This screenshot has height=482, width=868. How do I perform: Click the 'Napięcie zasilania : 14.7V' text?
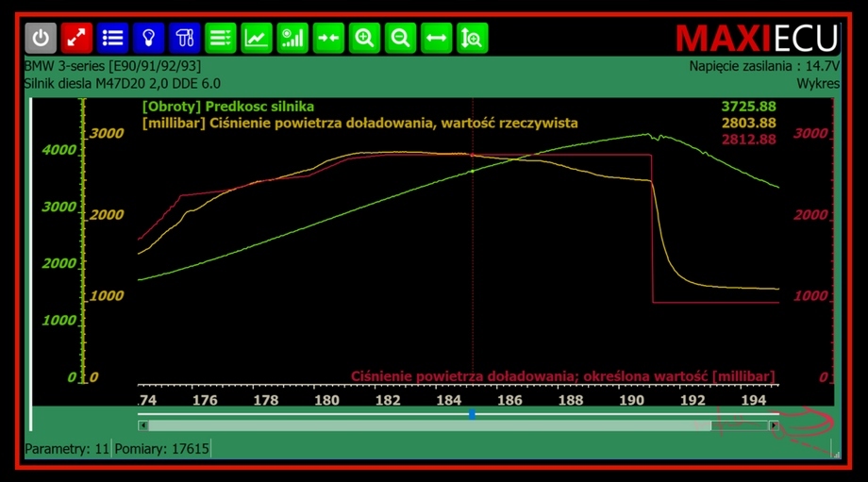(764, 66)
